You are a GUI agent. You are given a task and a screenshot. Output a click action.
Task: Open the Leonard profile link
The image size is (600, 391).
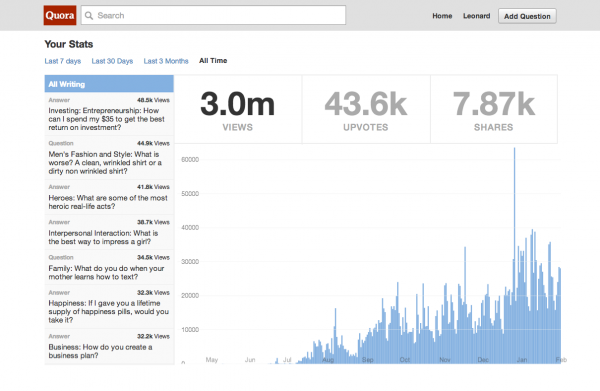click(476, 16)
